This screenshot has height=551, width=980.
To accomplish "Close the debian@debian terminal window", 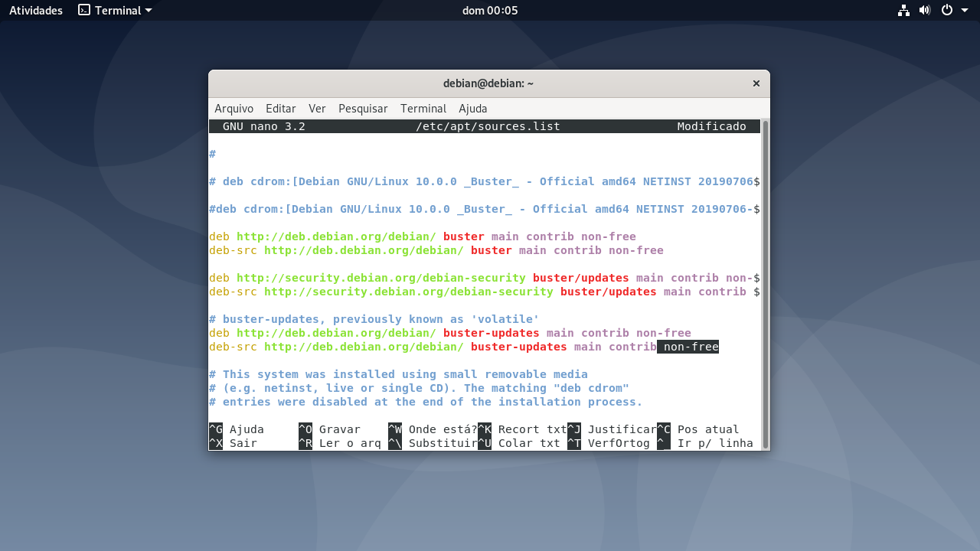I will click(x=756, y=83).
